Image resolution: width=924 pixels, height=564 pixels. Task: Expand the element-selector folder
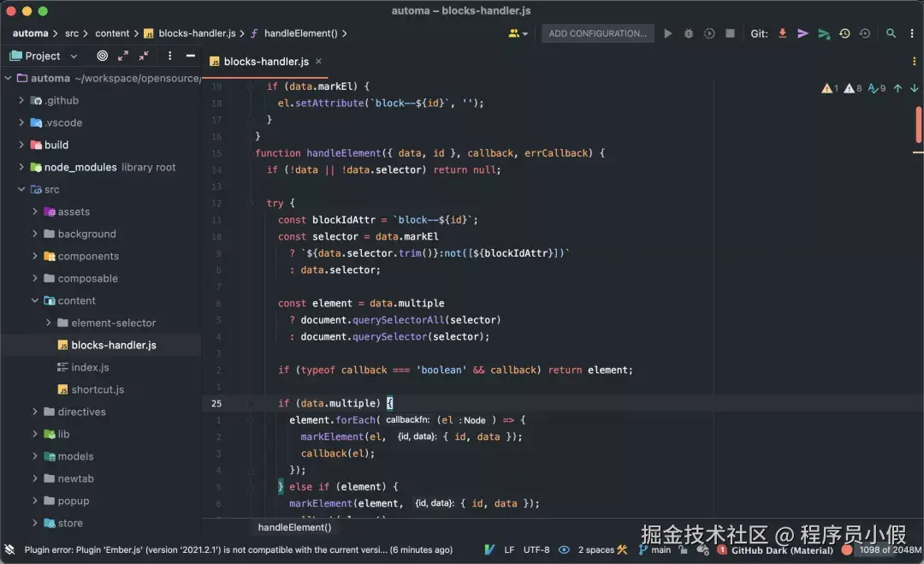48,323
